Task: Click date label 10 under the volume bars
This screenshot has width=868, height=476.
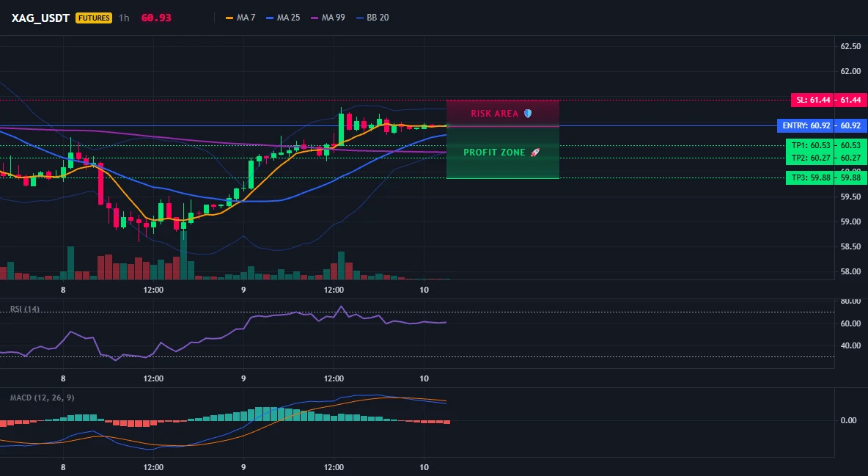Action: (424, 290)
